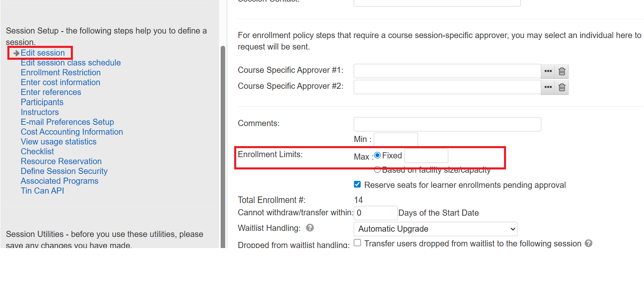Open the Participants setup page
Screen dimensions: 644x282
pyautogui.click(x=42, y=102)
